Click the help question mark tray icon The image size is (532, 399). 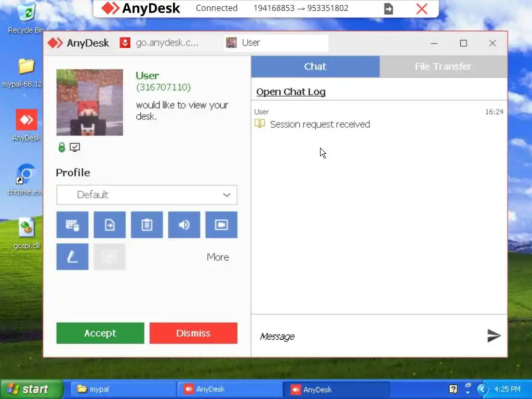pos(453,389)
